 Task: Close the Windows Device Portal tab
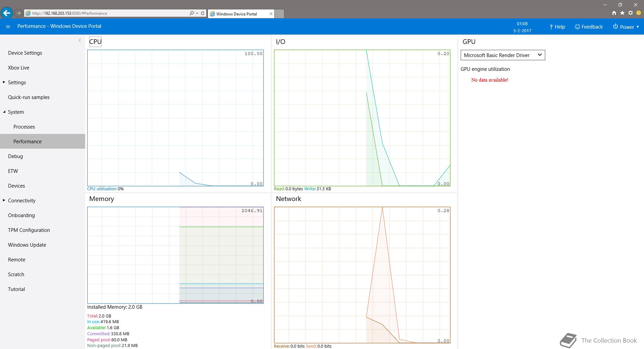271,14
